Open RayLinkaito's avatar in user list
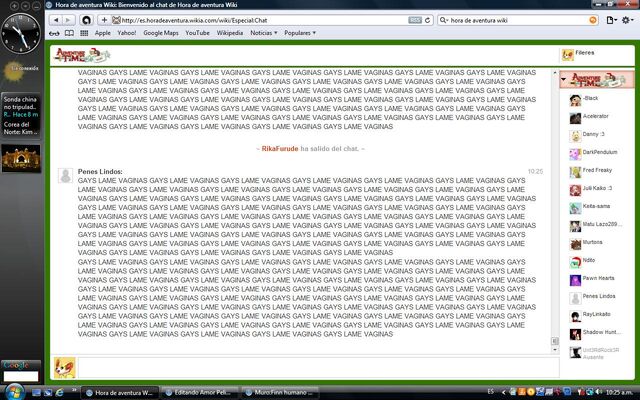Screen dimensions: 640x400 [x=576, y=316]
